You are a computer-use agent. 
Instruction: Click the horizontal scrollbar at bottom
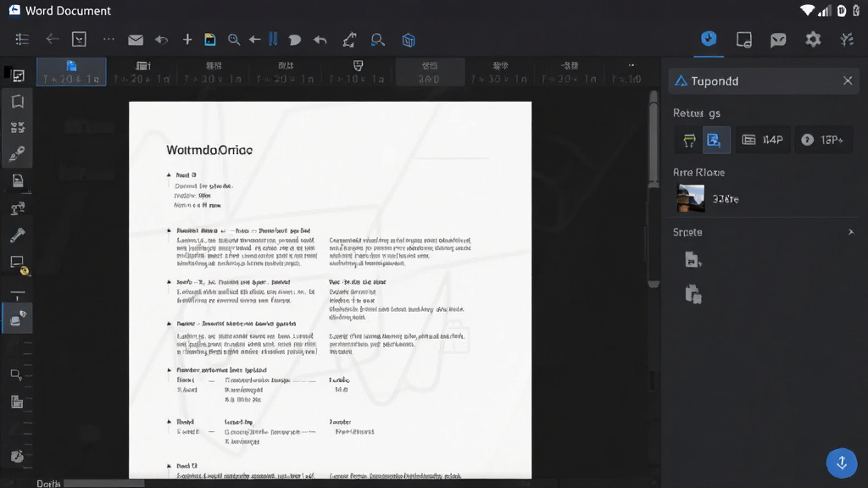[104, 483]
